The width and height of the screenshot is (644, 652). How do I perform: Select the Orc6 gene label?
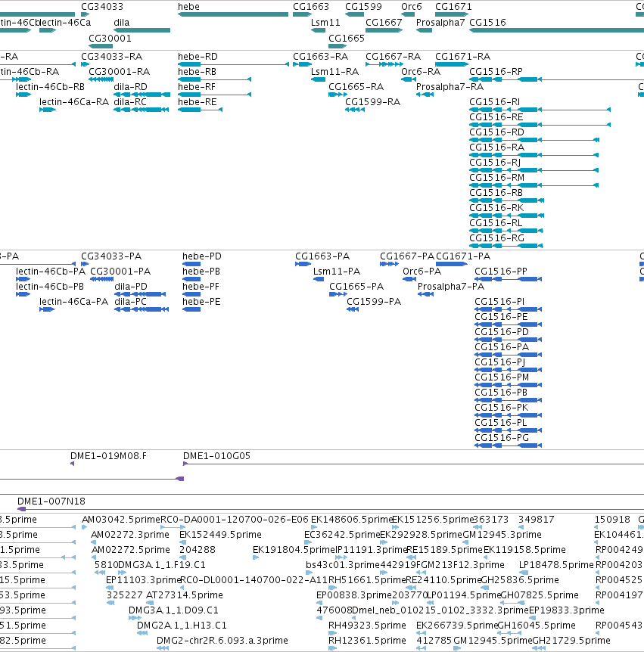click(x=412, y=7)
